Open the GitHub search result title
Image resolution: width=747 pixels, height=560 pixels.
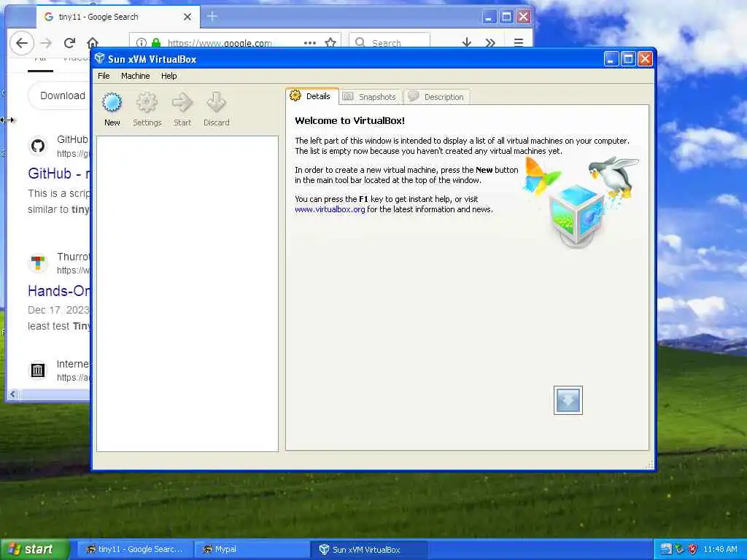58,174
